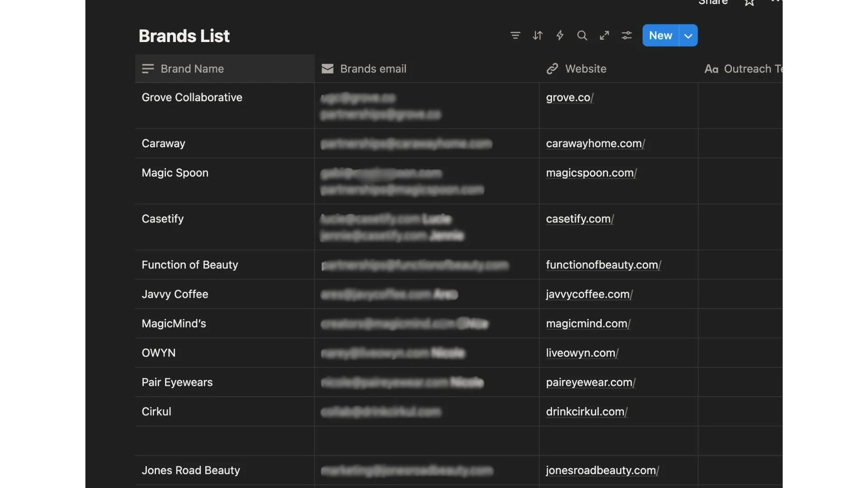868x488 pixels.
Task: Expand the New button dropdown arrow
Action: click(688, 36)
